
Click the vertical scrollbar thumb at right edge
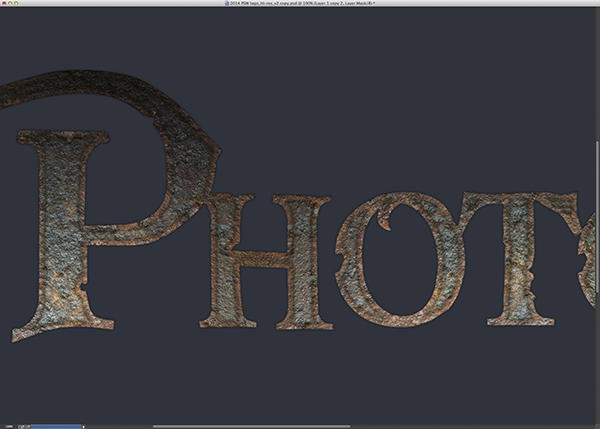(597, 217)
